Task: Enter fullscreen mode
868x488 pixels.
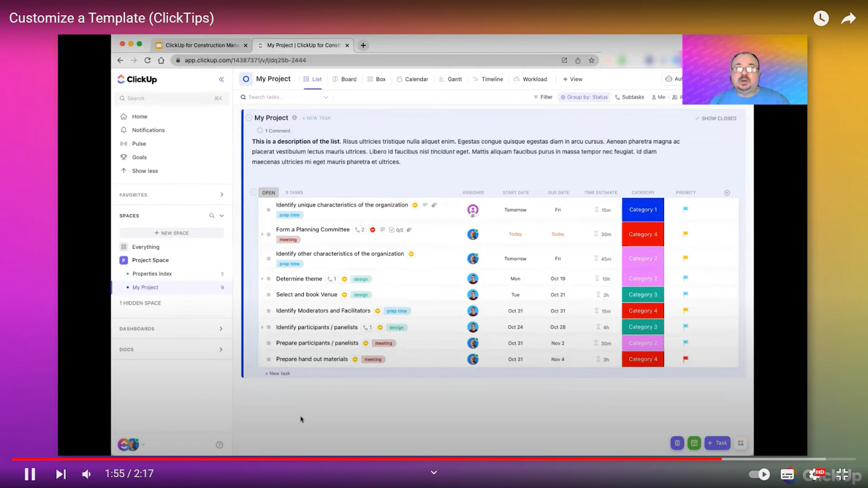Action: [842, 474]
